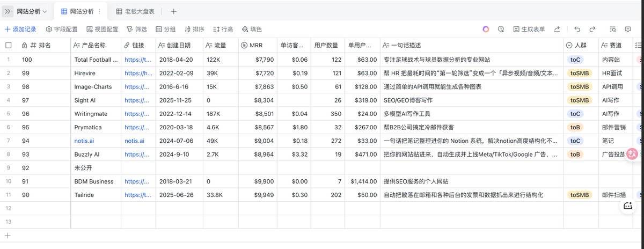This screenshot has width=644, height=249.
Task: Open the Buzzly AI row link
Action: [138, 154]
